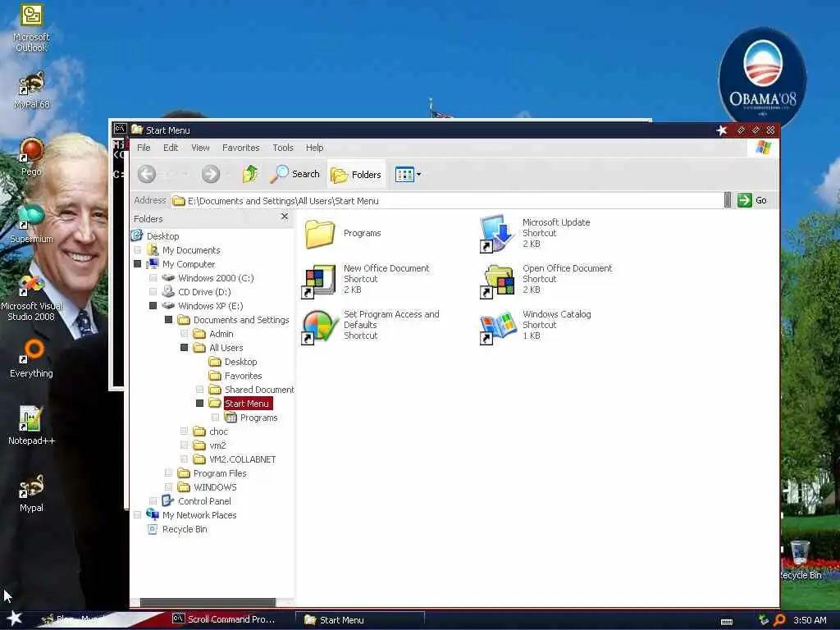The width and height of the screenshot is (840, 630).
Task: Expand the WINDOWS folder node
Action: tap(169, 487)
